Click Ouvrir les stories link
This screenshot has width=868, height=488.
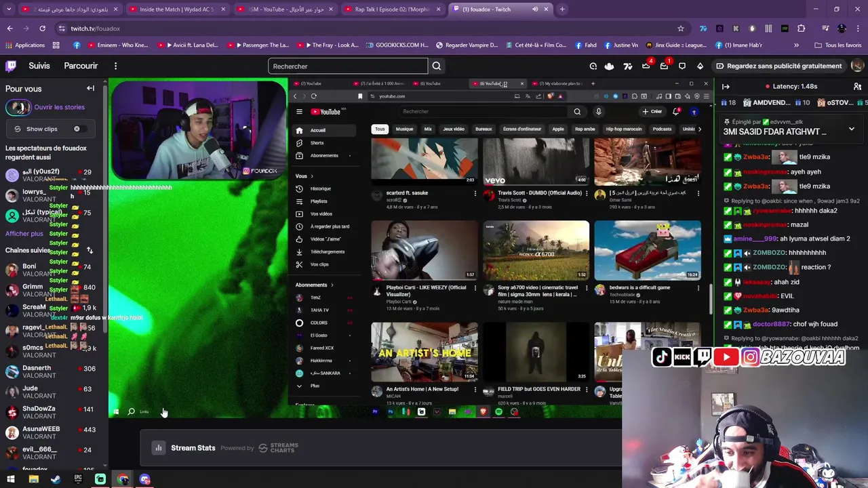click(x=60, y=107)
